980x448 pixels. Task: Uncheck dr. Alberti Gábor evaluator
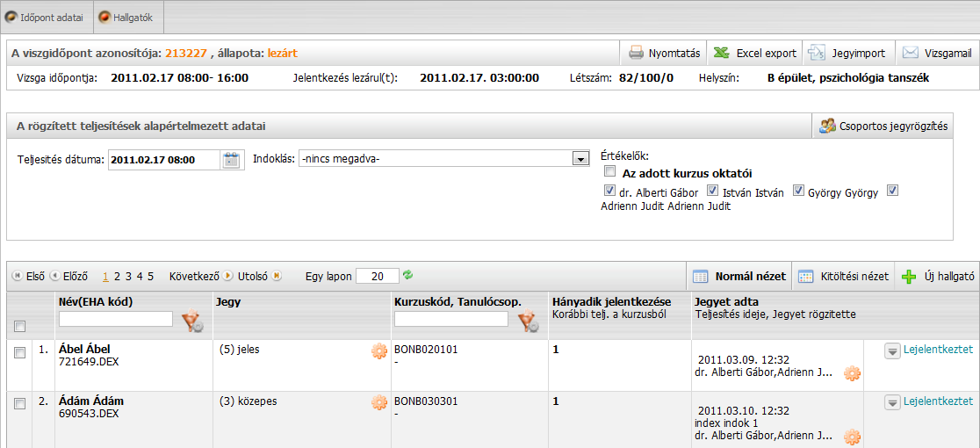point(610,191)
